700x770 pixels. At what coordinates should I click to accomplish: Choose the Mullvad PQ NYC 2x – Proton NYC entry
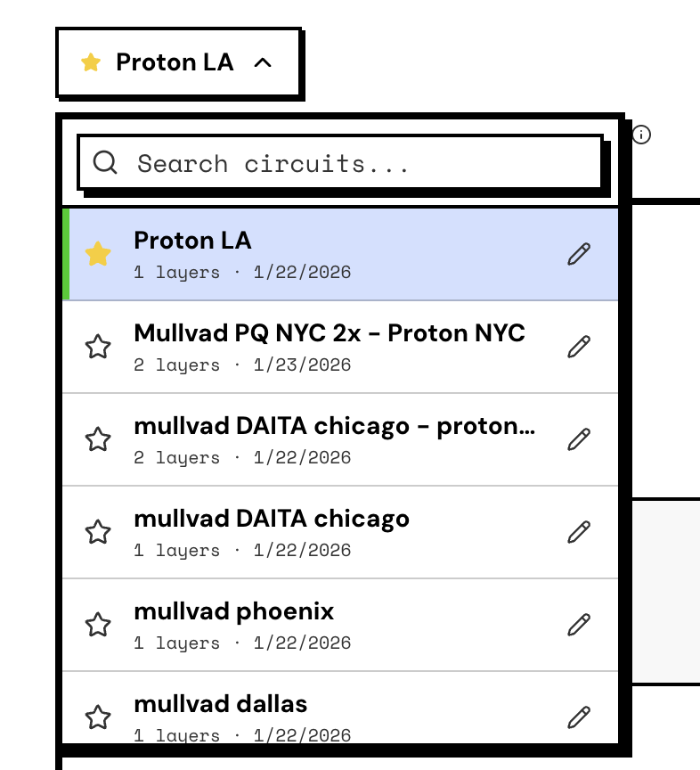[x=330, y=346]
